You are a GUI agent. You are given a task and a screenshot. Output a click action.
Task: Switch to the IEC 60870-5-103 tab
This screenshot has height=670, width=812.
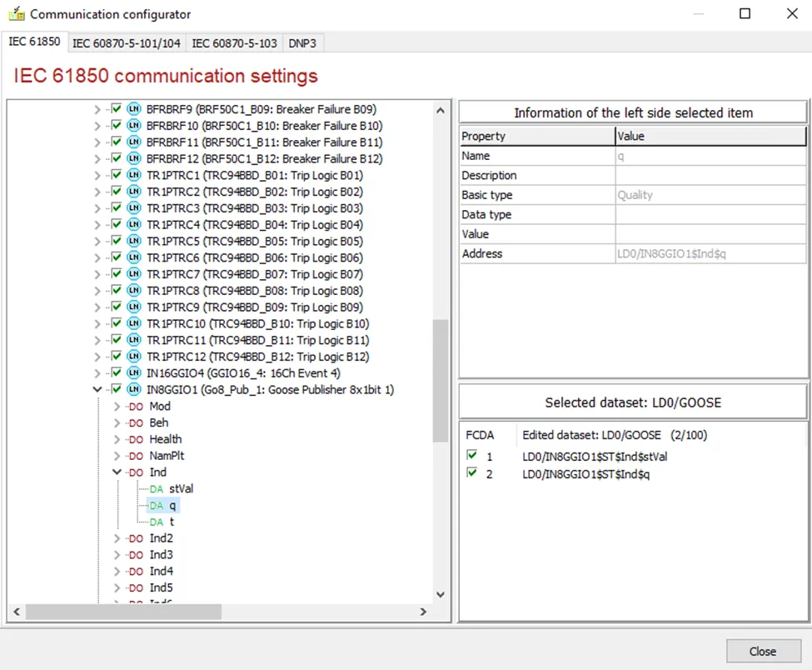coord(235,43)
